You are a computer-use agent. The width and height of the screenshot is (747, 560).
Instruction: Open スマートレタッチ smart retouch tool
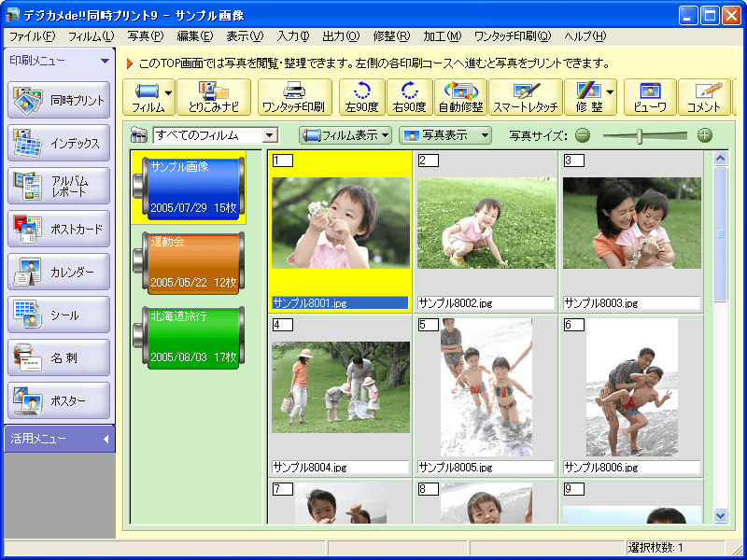526,96
